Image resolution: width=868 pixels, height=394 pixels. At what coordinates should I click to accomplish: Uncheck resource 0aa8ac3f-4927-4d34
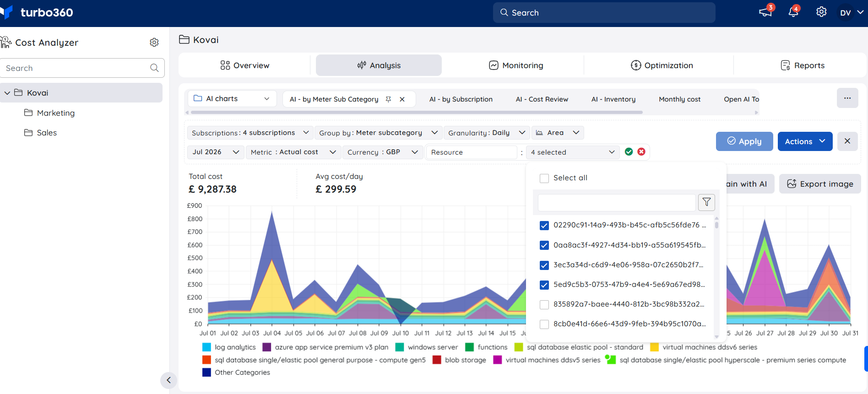544,245
